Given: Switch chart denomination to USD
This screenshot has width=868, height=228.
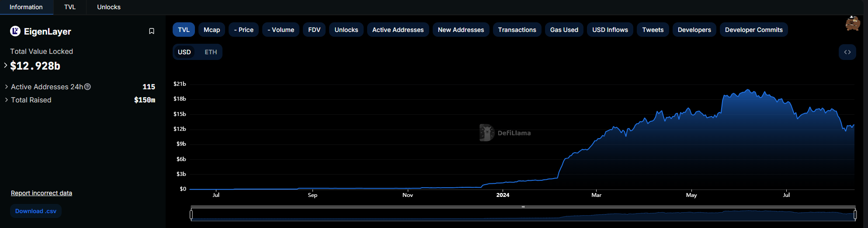Looking at the screenshot, I should [x=184, y=52].
